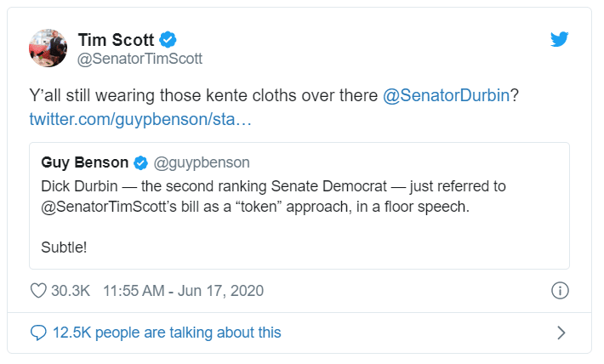Screen dimensions: 604x364
Task: Open the @guypbenson handle in quote
Action: click(x=202, y=163)
